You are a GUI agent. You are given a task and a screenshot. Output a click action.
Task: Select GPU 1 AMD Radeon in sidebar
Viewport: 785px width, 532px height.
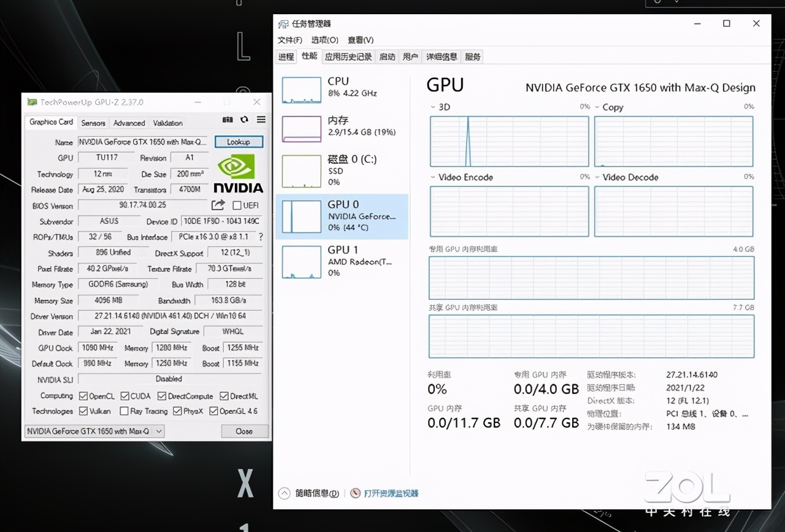tap(342, 262)
